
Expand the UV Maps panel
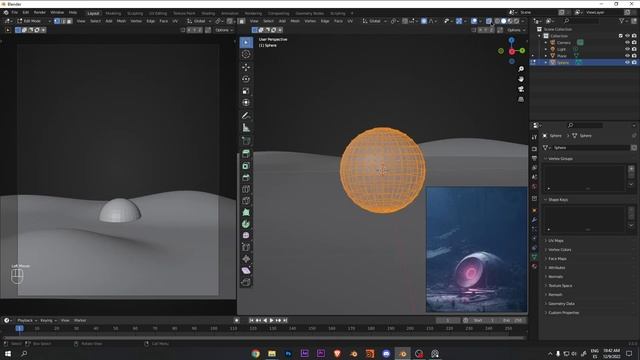tap(556, 241)
